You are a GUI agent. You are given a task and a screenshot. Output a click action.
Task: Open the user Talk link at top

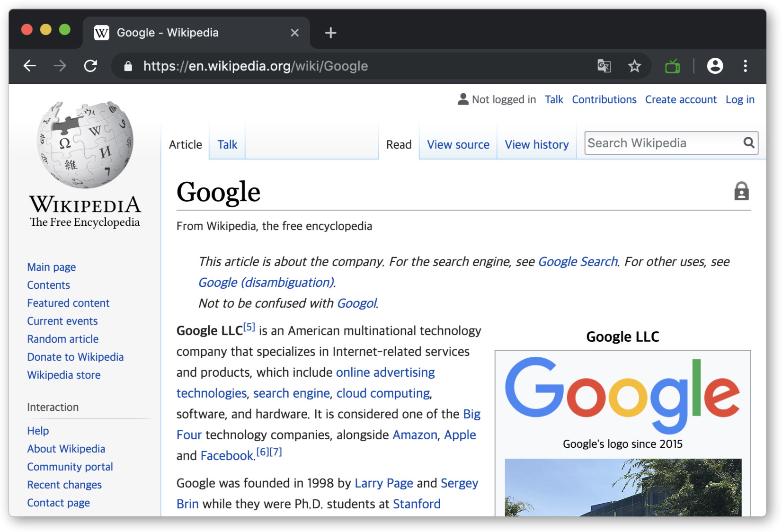[554, 99]
